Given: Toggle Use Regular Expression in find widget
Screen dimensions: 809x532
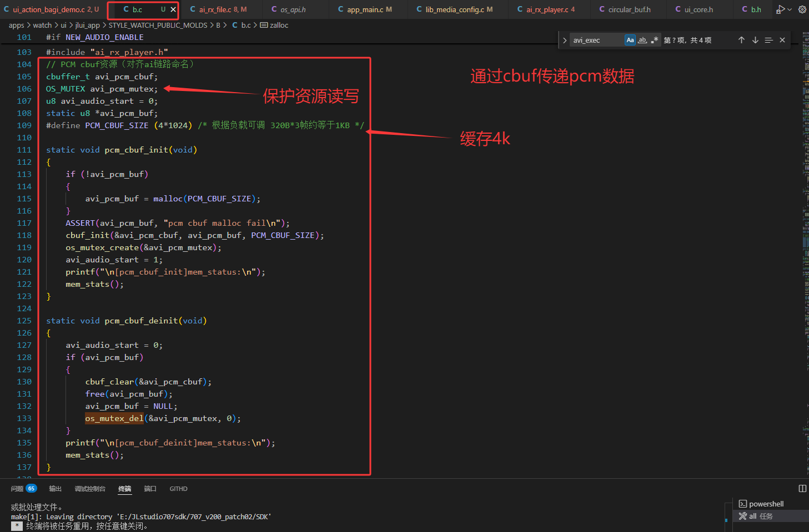Looking at the screenshot, I should tap(655, 40).
